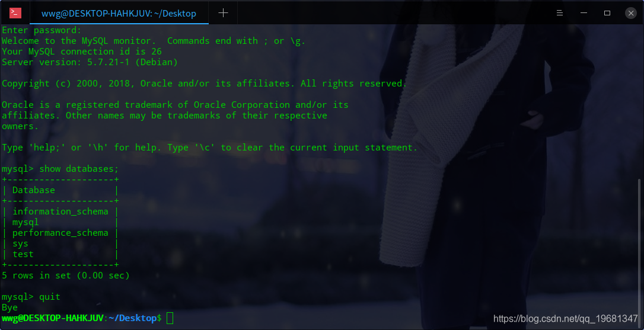This screenshot has width=644, height=330.
Task: Add a new terminal tab with plus
Action: pyautogui.click(x=223, y=12)
